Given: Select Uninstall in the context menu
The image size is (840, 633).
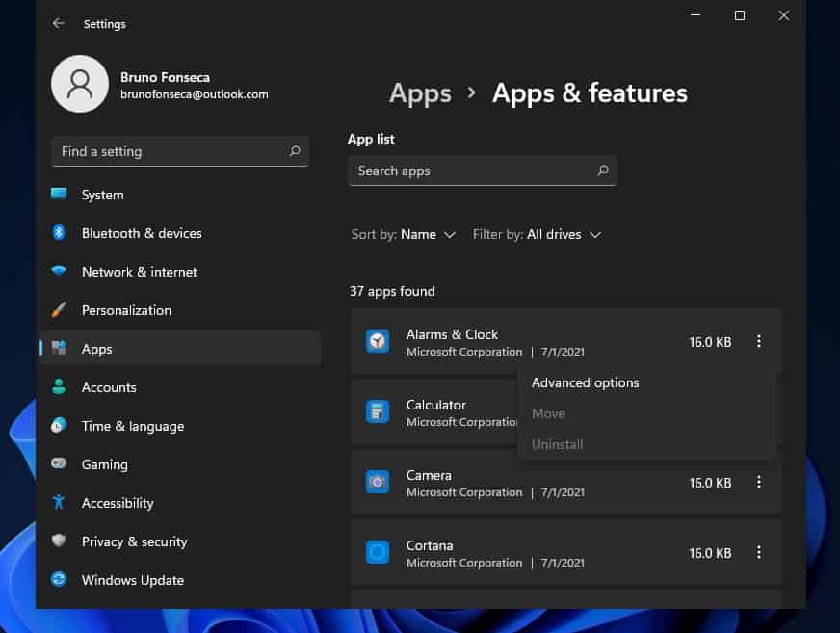Looking at the screenshot, I should pos(557,444).
